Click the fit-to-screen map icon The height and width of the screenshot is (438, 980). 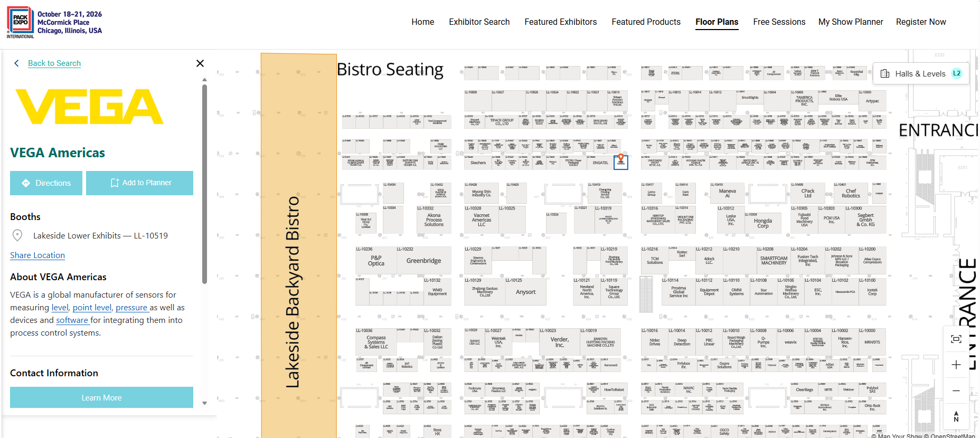tap(956, 339)
